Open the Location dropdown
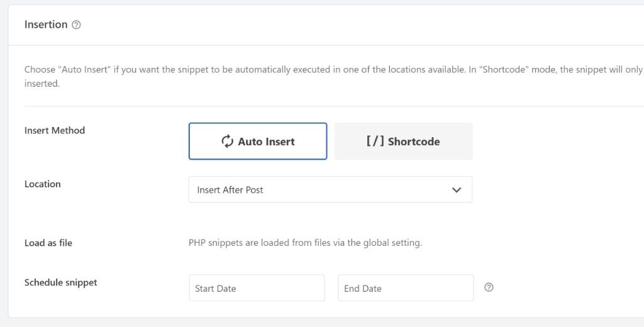Image resolution: width=644 pixels, height=327 pixels. click(330, 189)
